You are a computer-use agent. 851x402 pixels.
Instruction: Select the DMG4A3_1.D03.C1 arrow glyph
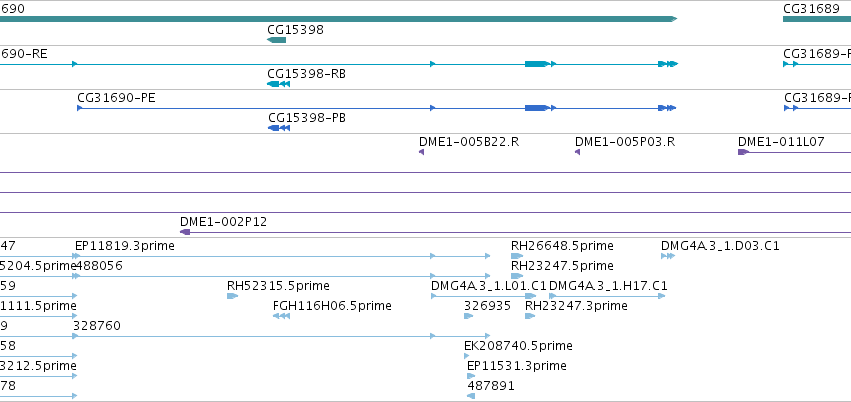(668, 256)
